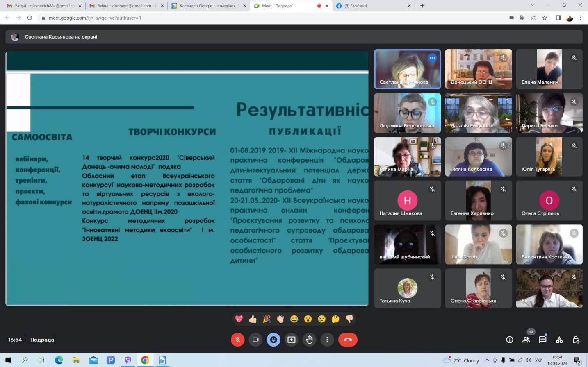Toggle the camera in Meet controls

[255, 340]
